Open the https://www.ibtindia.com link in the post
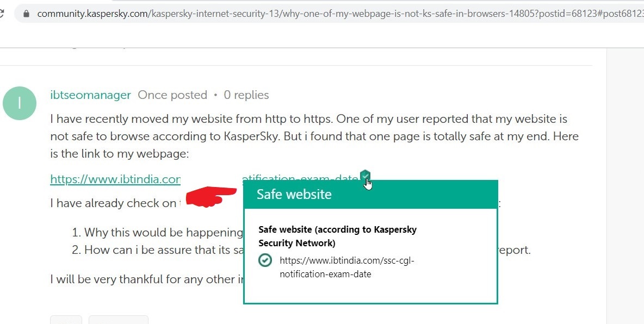644x324 pixels. pyautogui.click(x=115, y=179)
